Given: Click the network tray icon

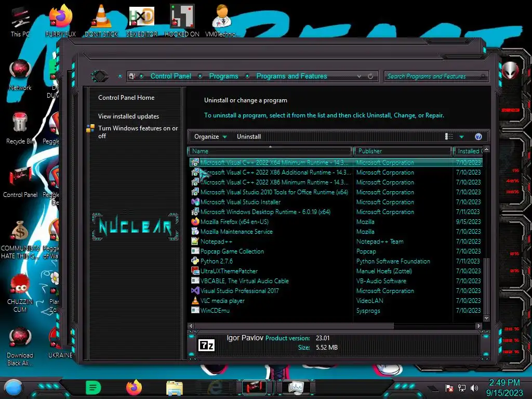Looking at the screenshot, I should (462, 388).
